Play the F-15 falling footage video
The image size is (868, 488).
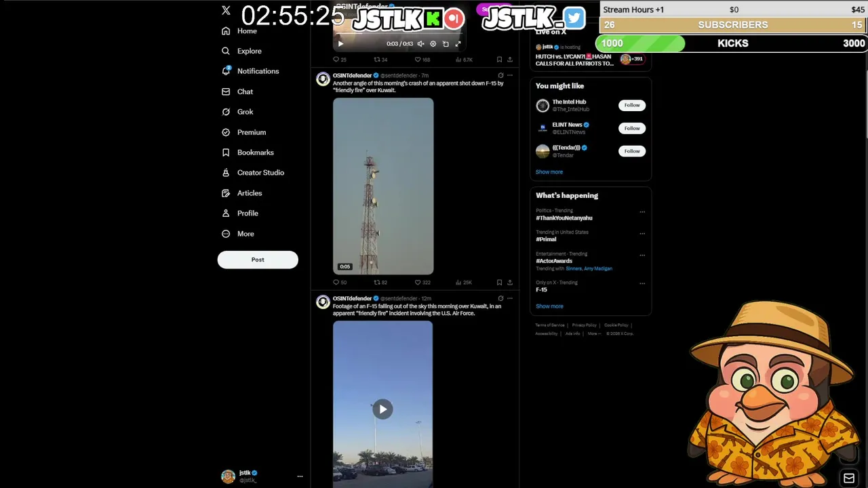coord(382,409)
